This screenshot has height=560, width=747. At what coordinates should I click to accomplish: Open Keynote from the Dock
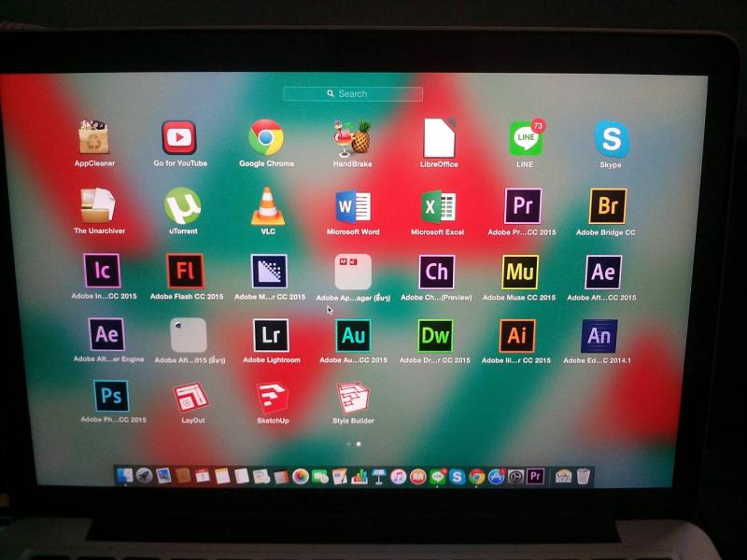click(379, 476)
